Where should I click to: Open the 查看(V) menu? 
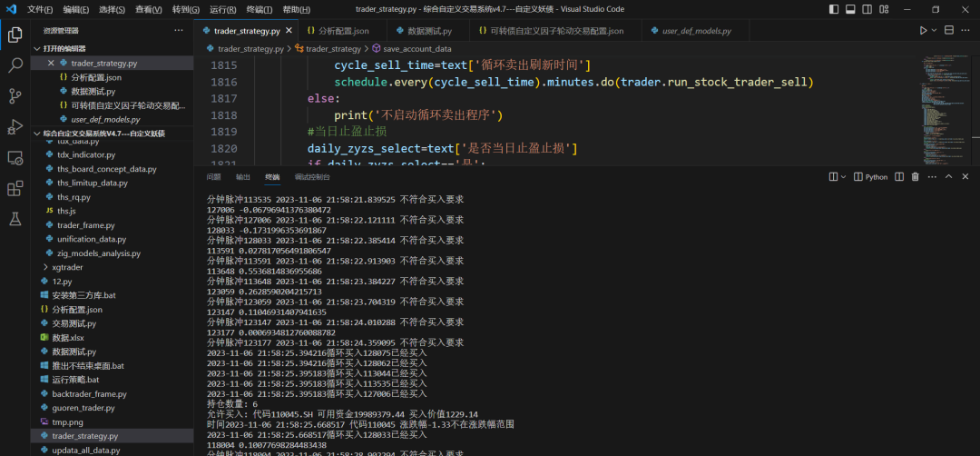click(149, 9)
